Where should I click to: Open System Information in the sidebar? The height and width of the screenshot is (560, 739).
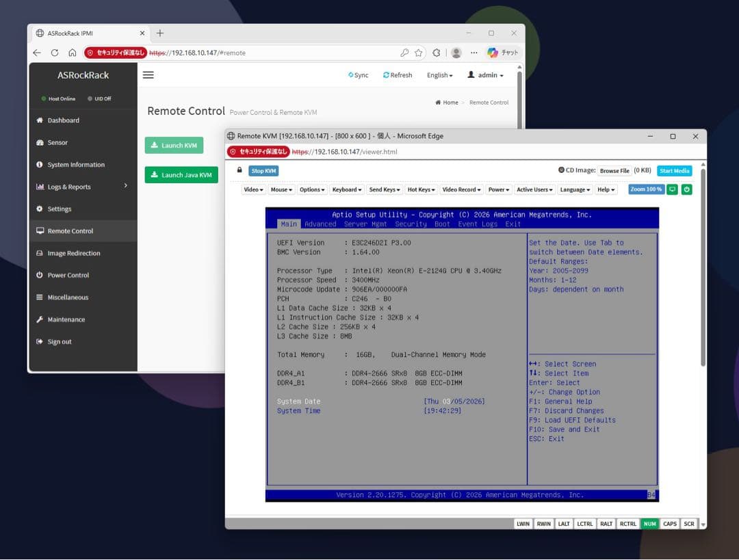tap(83, 164)
